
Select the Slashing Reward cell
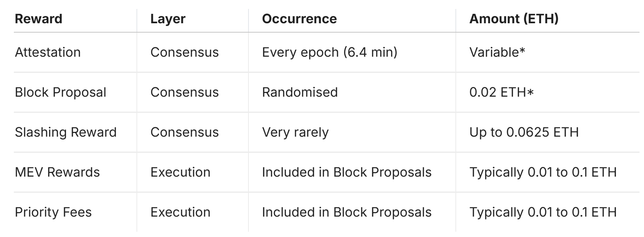(x=66, y=133)
